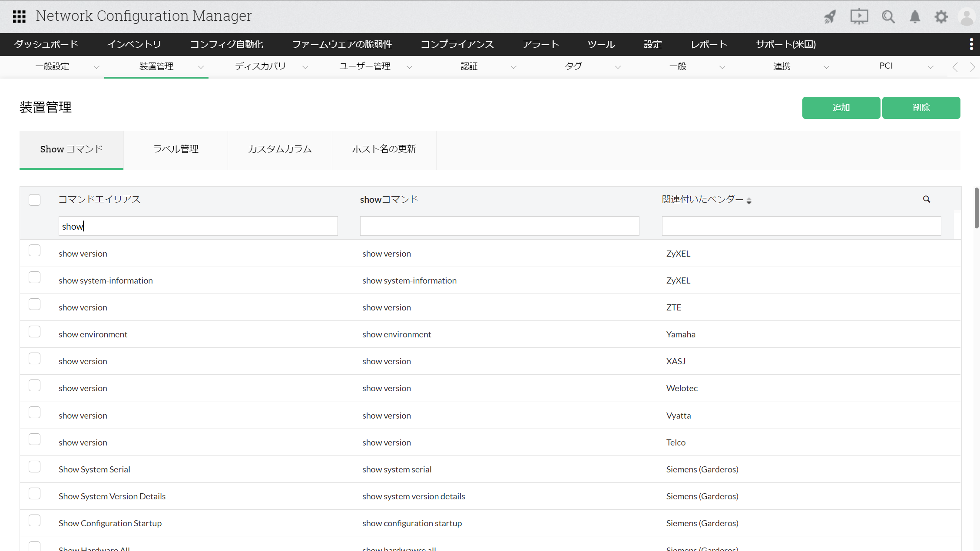Expand the ディスカバリ dropdown arrow

tap(305, 67)
